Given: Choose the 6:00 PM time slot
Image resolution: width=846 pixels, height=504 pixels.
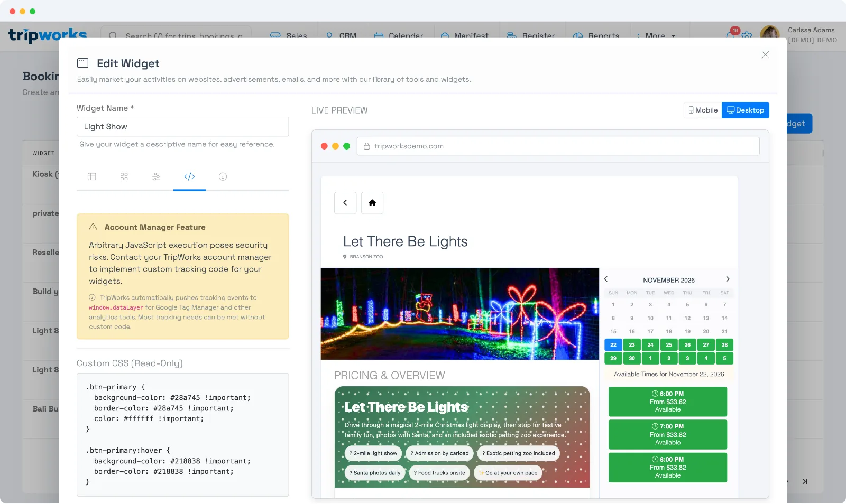Looking at the screenshot, I should [x=668, y=402].
